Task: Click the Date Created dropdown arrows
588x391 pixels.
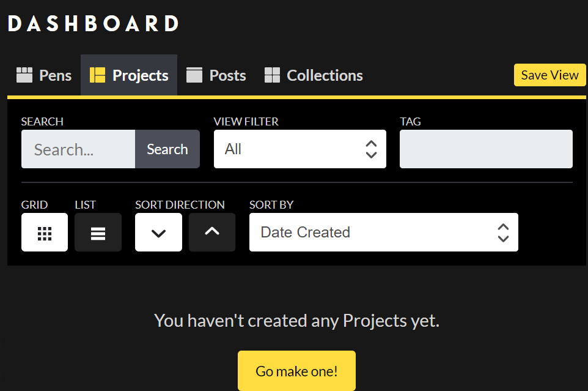Action: click(503, 233)
